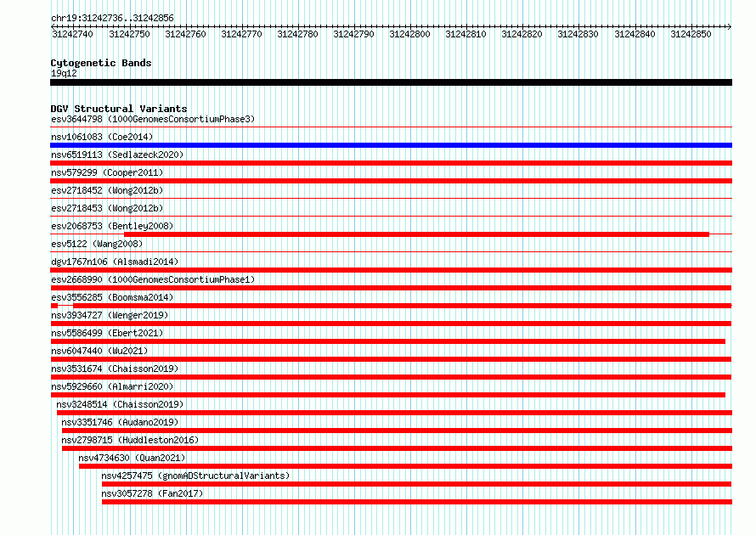The height and width of the screenshot is (535, 756).
Task: Click nsv3531674 (Chaisson2019) label
Action: coord(115,369)
